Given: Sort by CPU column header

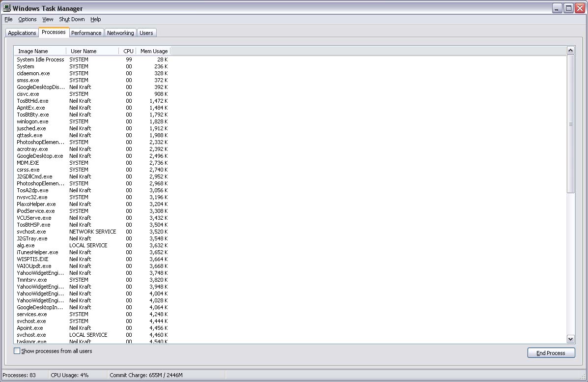Looking at the screenshot, I should click(x=128, y=51).
